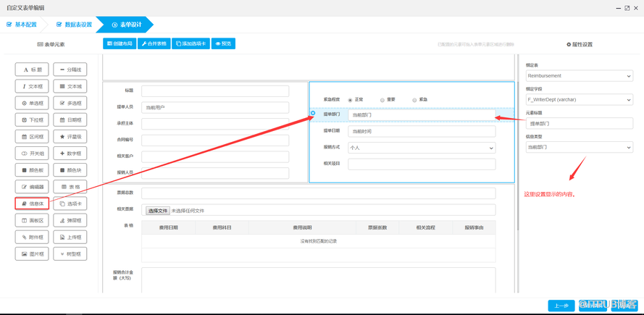Screen dimensions: 644x315
Task: Click the 创建布局 button
Action: (x=120, y=43)
